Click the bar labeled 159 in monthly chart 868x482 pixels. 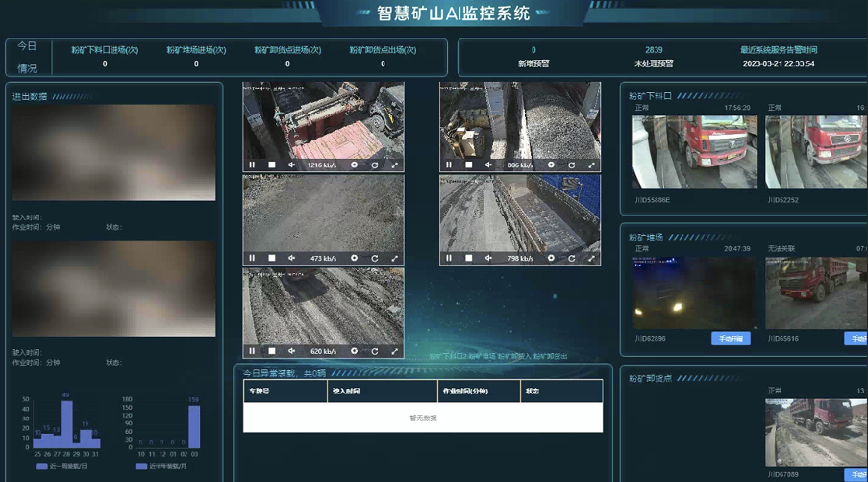point(194,426)
